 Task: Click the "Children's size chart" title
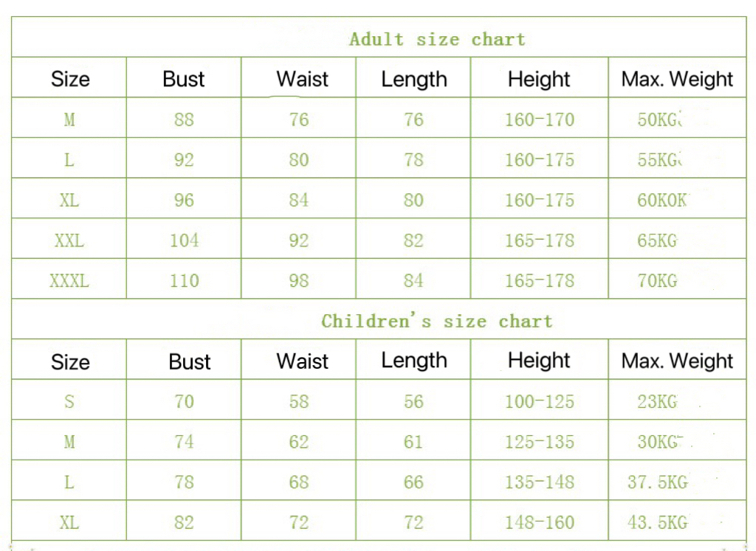click(x=436, y=321)
